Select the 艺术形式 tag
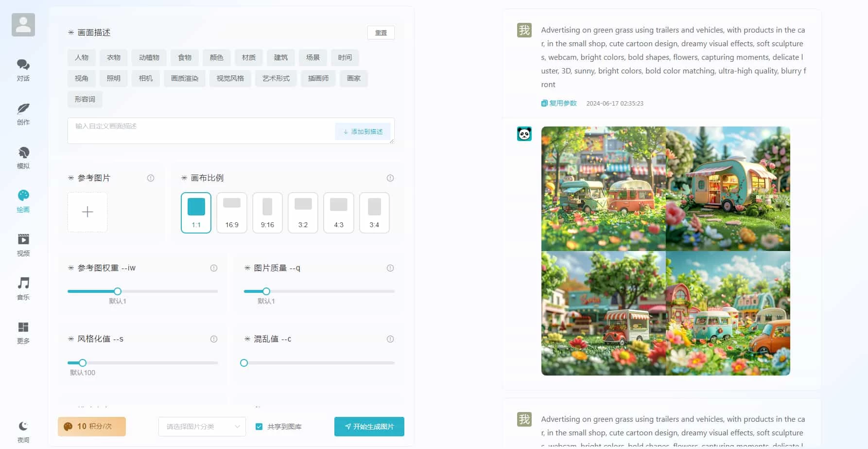Viewport: 868px width, 449px height. 276,78
